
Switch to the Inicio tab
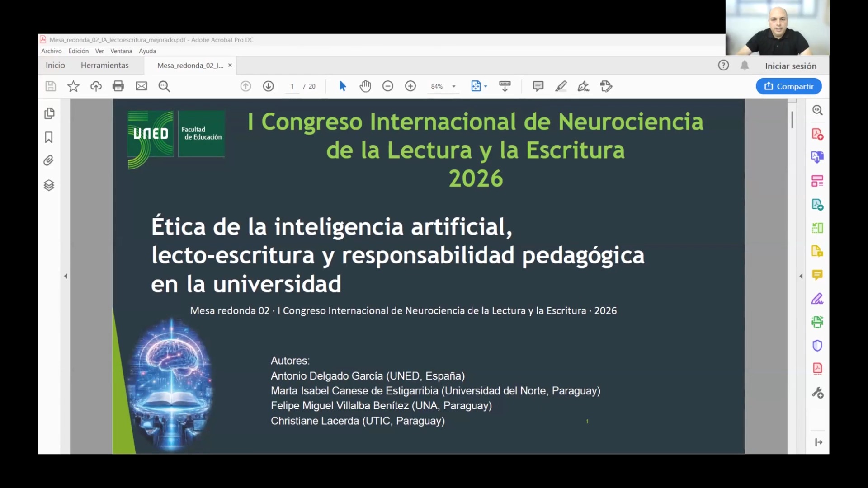(x=55, y=66)
